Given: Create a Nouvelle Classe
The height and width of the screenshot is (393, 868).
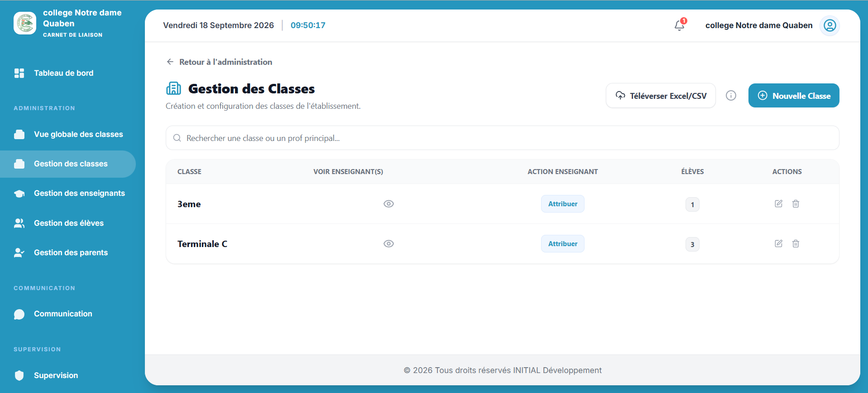Looking at the screenshot, I should [794, 96].
